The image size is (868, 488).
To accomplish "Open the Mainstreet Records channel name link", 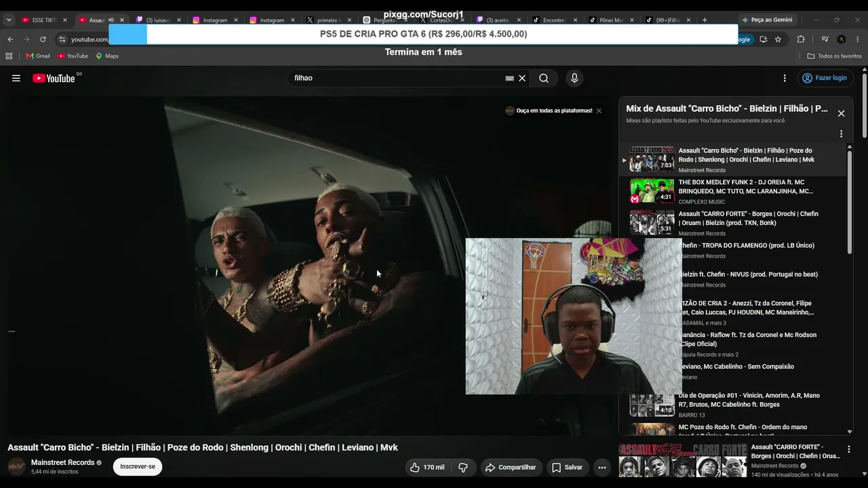I will point(62,462).
